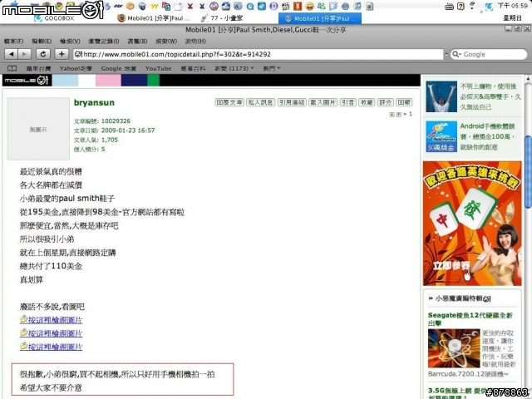The image size is (532, 399).
Task: Click the folder icon beside the first 按這裡檢視圖片 link
Action: 23,319
